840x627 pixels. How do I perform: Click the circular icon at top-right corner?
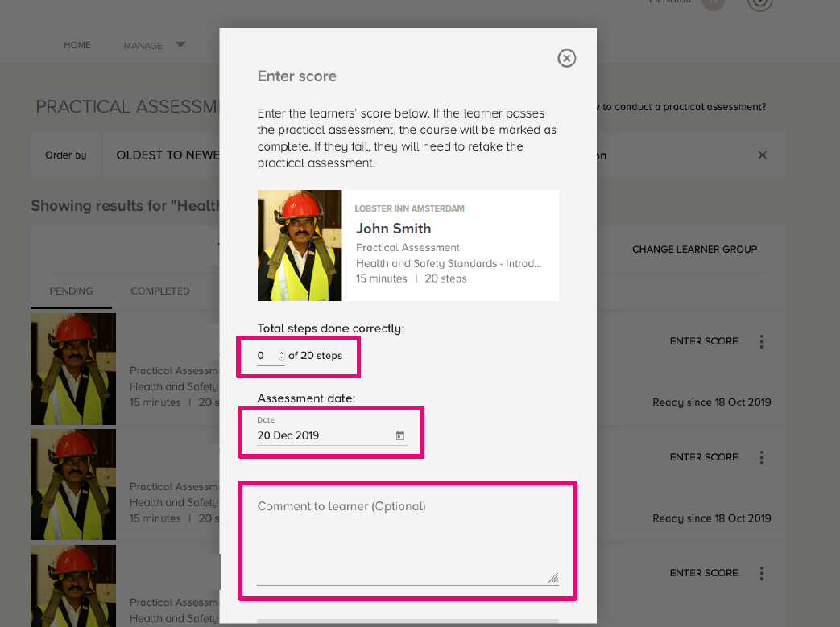(x=759, y=4)
